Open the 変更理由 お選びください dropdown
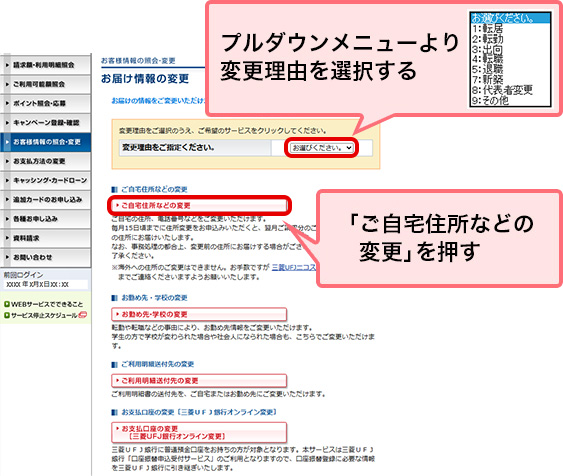 coord(322,148)
